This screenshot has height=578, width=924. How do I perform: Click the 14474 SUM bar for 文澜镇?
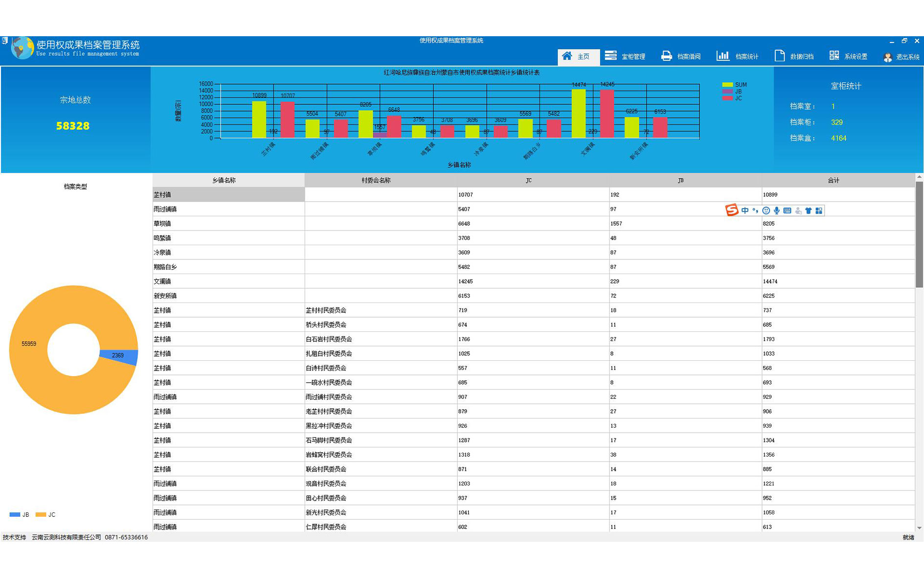579,113
